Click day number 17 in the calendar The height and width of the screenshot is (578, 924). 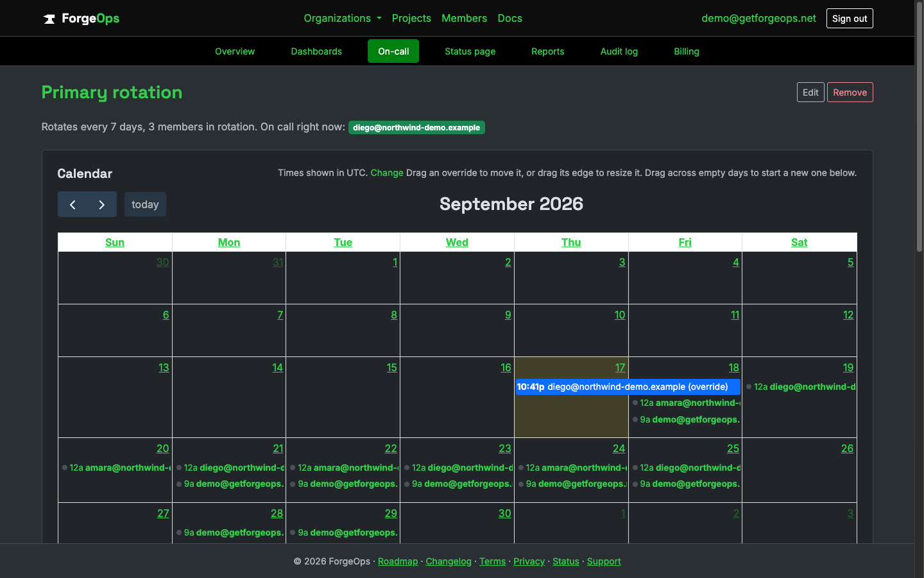620,367
